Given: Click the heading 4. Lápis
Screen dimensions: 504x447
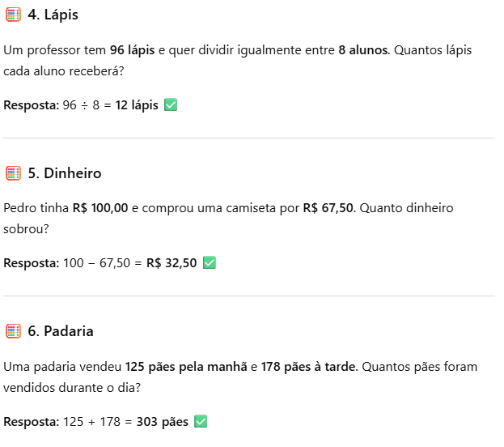Looking at the screenshot, I should coord(53,15).
